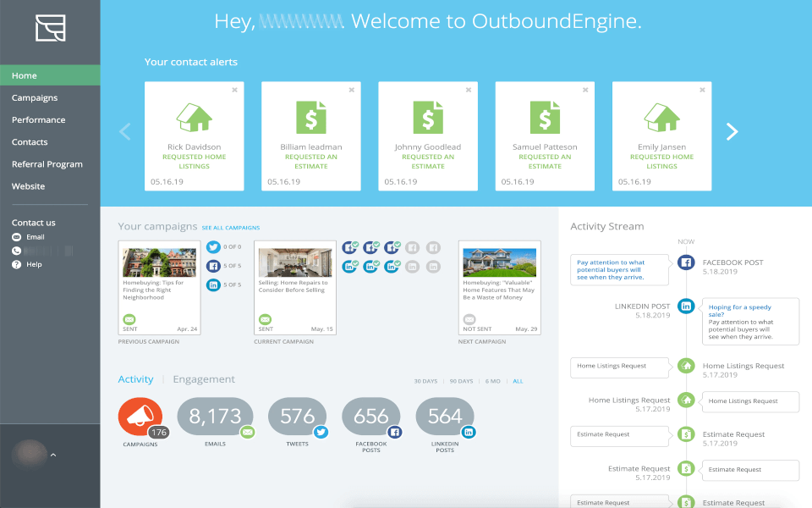This screenshot has width=812, height=508.
Task: Click last greyed LinkedIn post icon
Action: [x=433, y=267]
